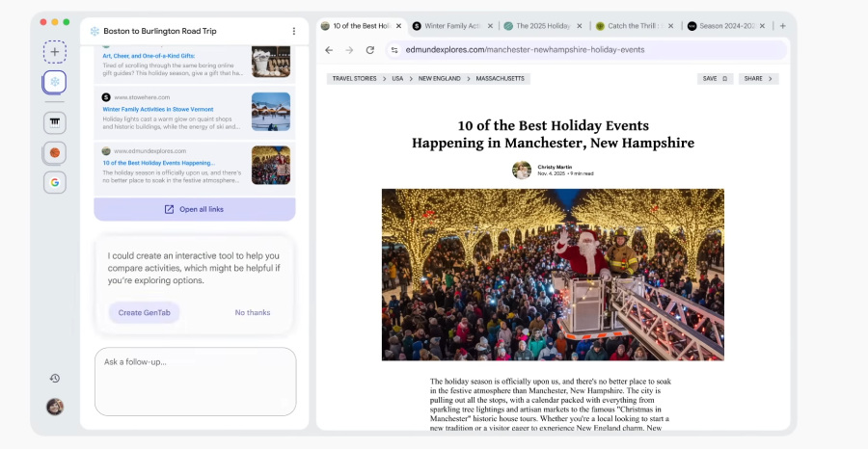Screen dimensions: 868x449
Task: Click the Ask a follow-up input field
Action: pyautogui.click(x=195, y=381)
